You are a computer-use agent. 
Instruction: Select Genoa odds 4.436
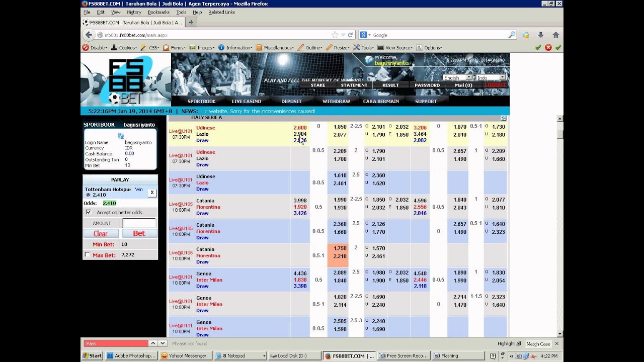click(300, 274)
